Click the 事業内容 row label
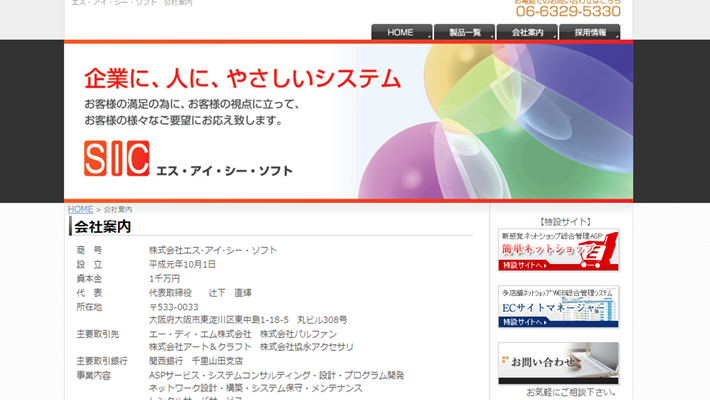 pyautogui.click(x=93, y=375)
